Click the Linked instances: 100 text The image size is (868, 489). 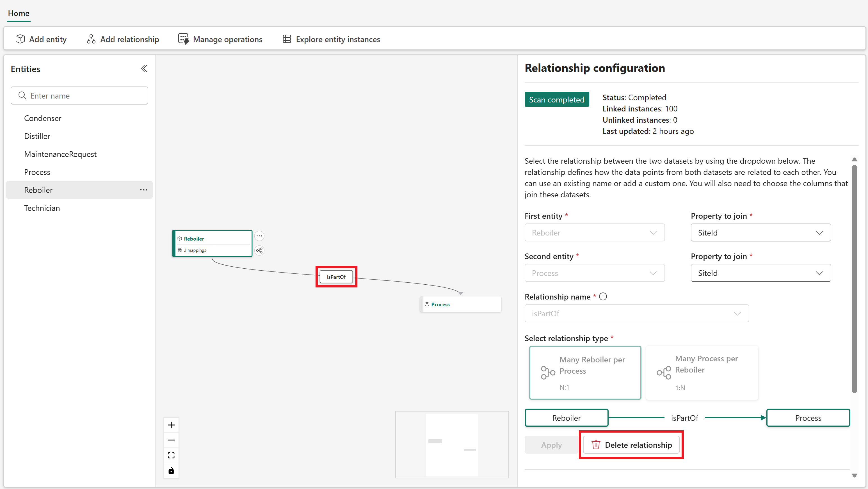click(639, 109)
